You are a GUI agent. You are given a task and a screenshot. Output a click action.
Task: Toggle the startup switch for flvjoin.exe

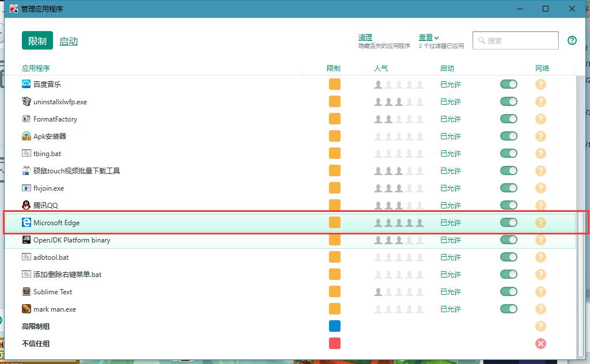click(x=509, y=188)
